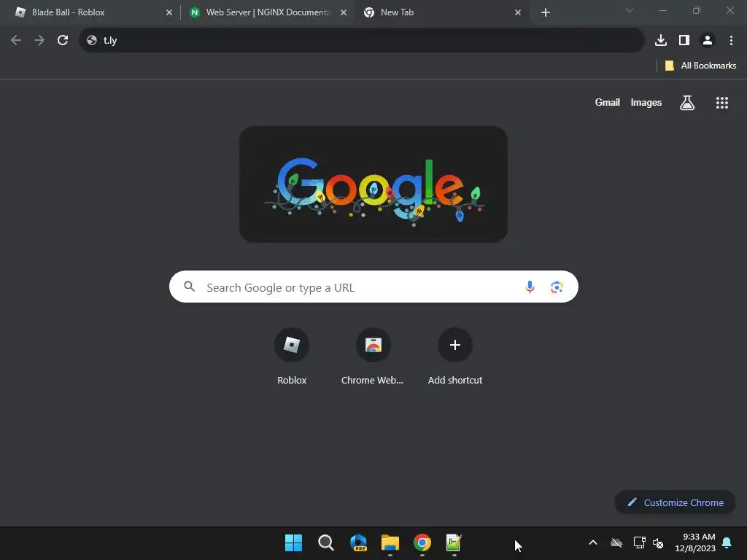747x560 pixels.
Task: Open the Downloads icon in toolbar
Action: (x=661, y=41)
